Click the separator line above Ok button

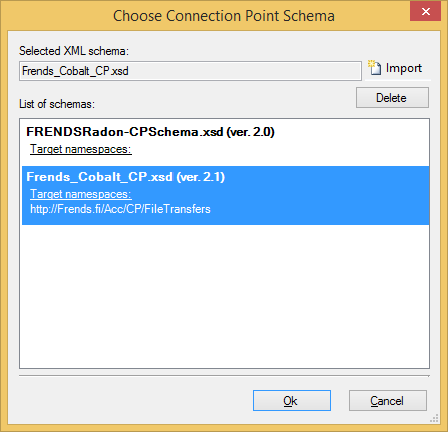(x=224, y=376)
